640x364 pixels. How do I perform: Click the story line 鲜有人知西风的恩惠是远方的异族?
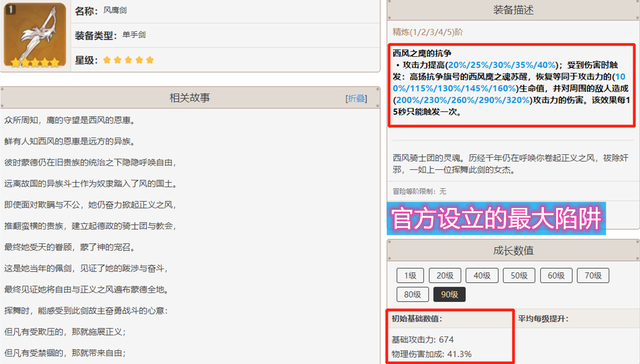pos(70,141)
